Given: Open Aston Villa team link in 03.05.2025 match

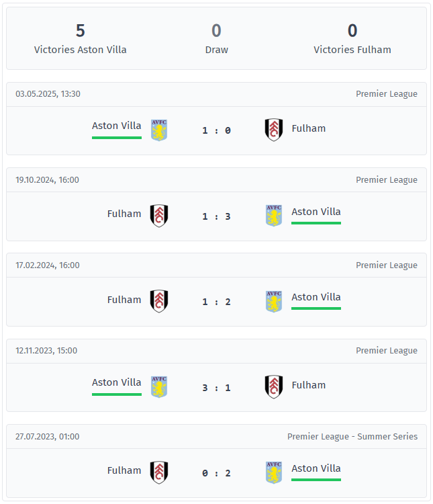Looking at the screenshot, I should 117,126.
